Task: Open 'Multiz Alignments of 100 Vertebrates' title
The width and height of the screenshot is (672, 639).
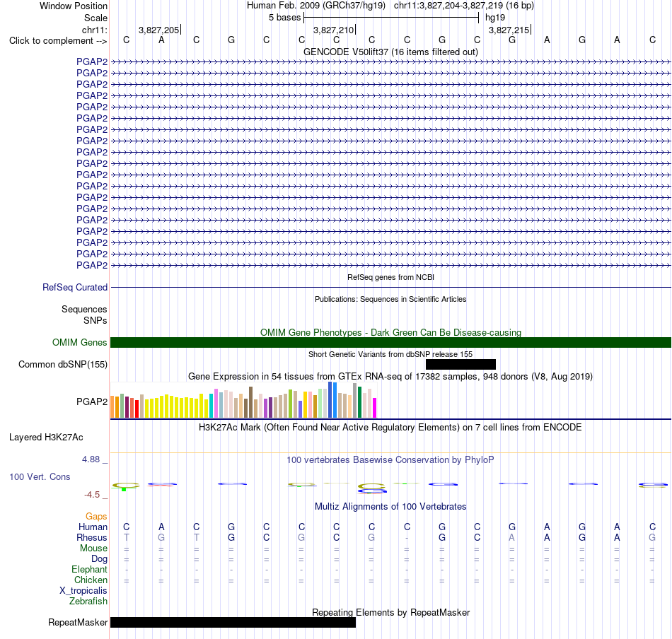Action: coord(390,507)
